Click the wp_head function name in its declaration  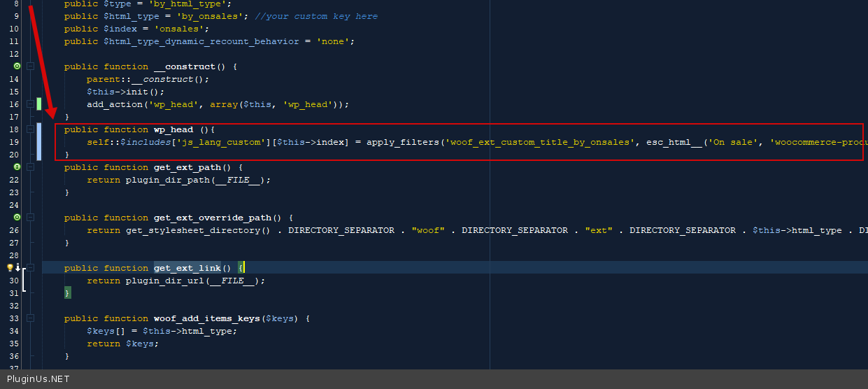pyautogui.click(x=173, y=129)
